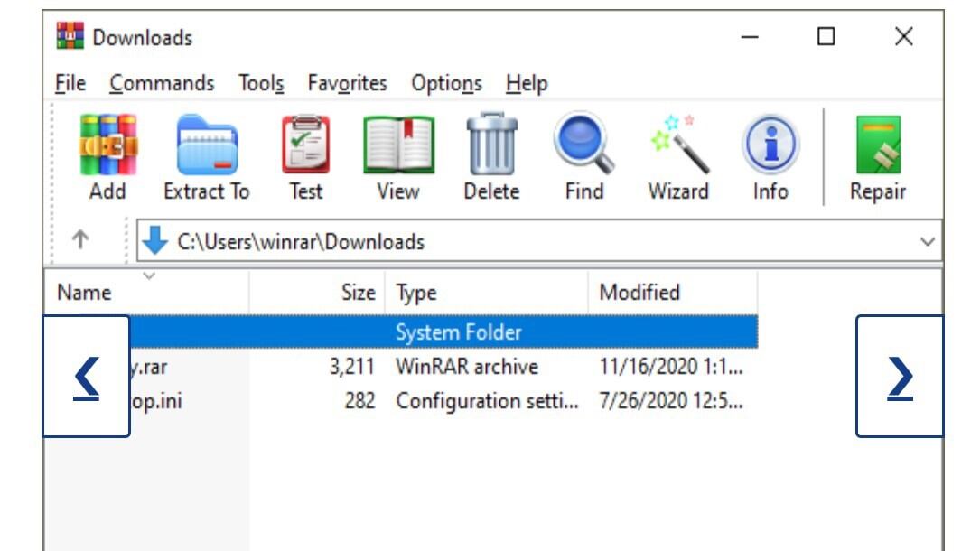Open the View book icon
980x551 pixels.
click(x=397, y=146)
